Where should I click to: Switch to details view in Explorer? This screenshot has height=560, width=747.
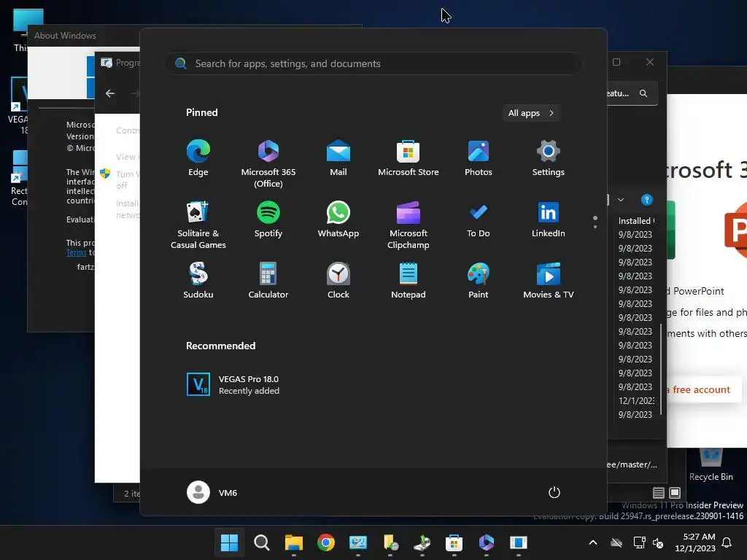(x=659, y=492)
